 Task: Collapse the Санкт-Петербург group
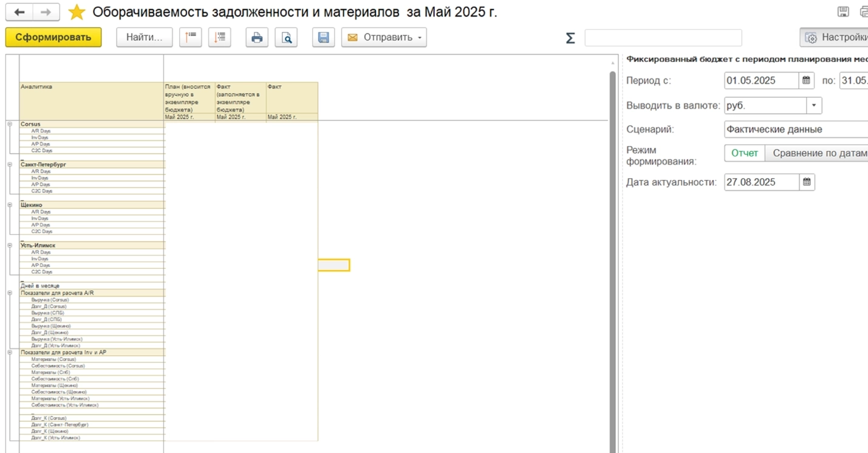[10, 165]
